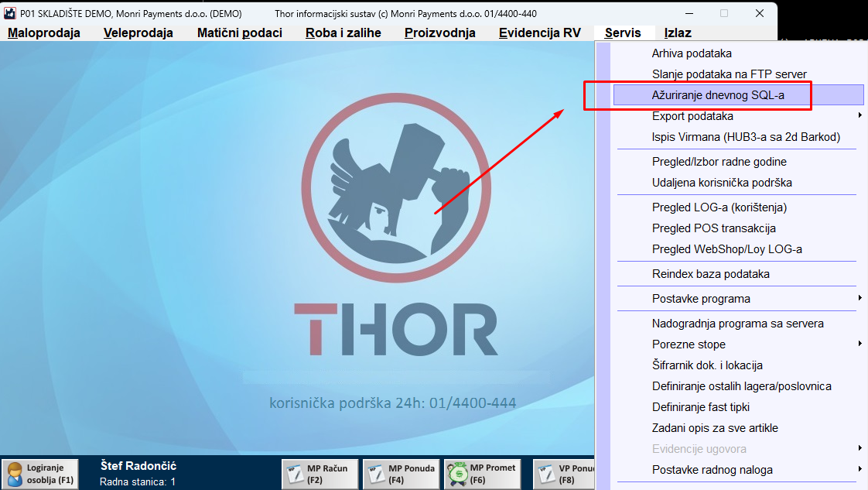Open MP Račun (F2) button
The height and width of the screenshot is (490, 868).
(x=320, y=474)
